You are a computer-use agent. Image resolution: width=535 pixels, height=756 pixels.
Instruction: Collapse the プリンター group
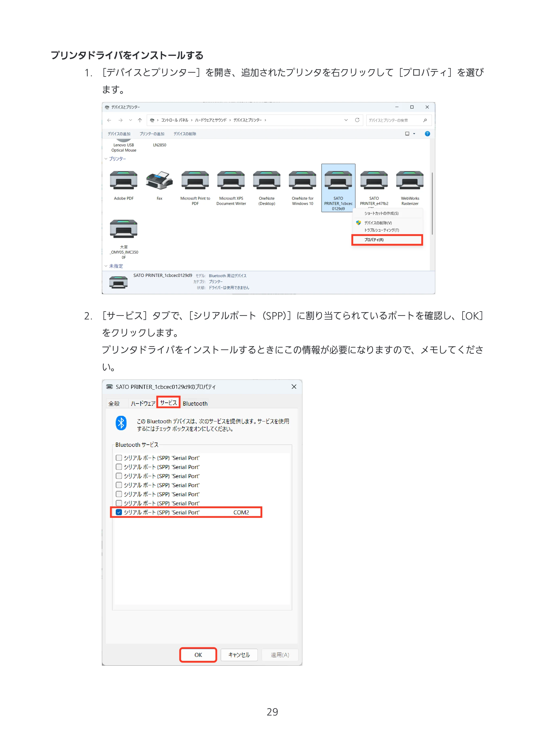click(106, 159)
